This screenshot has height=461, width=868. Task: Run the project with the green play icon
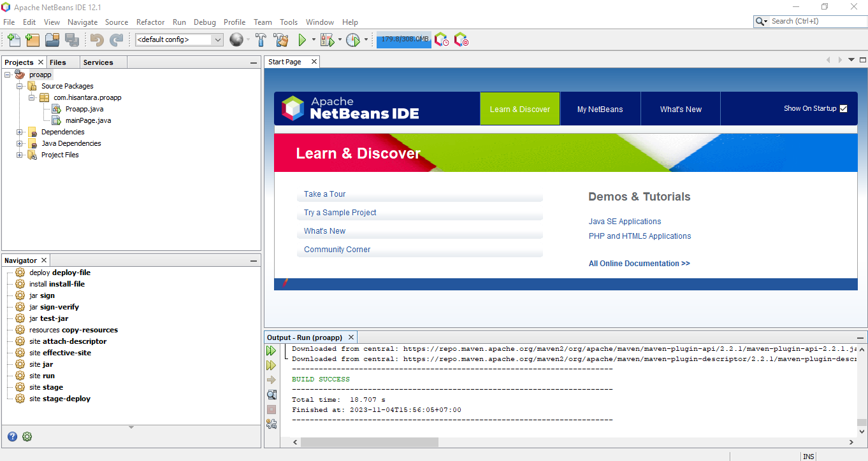pyautogui.click(x=302, y=40)
